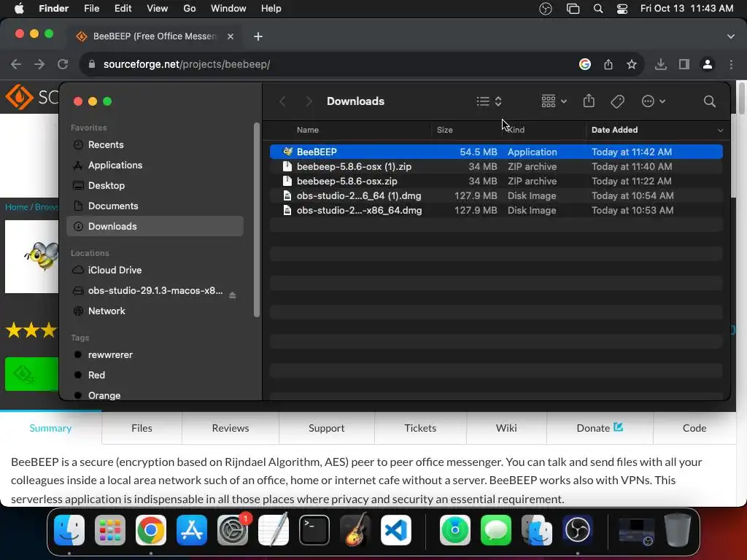Open the Go menu
Viewport: 747px width, 560px height.
pos(190,9)
